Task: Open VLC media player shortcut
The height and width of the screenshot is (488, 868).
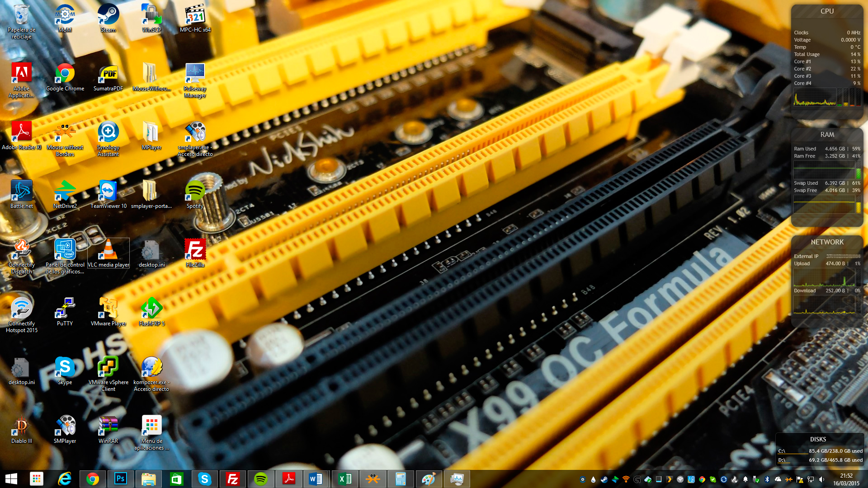Action: pyautogui.click(x=108, y=252)
